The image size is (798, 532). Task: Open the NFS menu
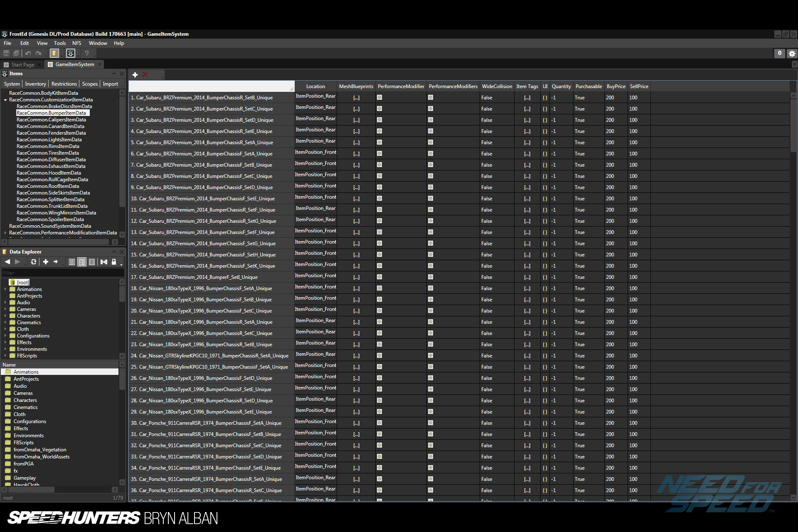coord(76,43)
